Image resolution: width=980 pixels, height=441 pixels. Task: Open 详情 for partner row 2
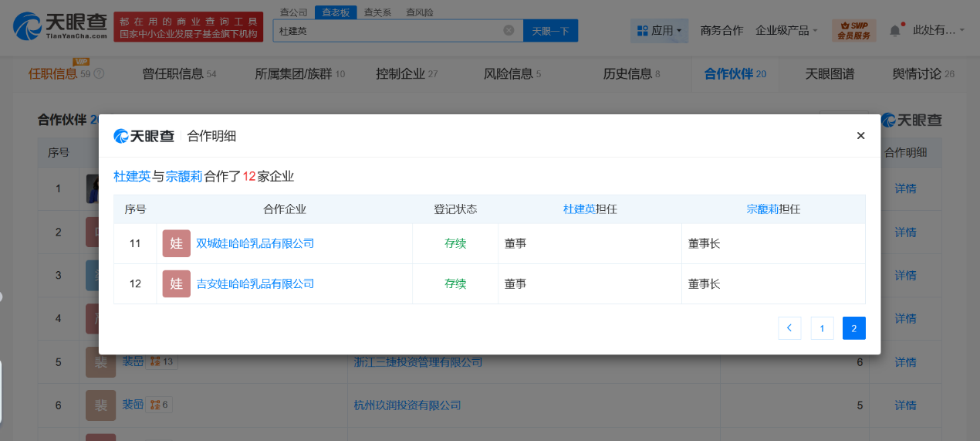coord(905,232)
